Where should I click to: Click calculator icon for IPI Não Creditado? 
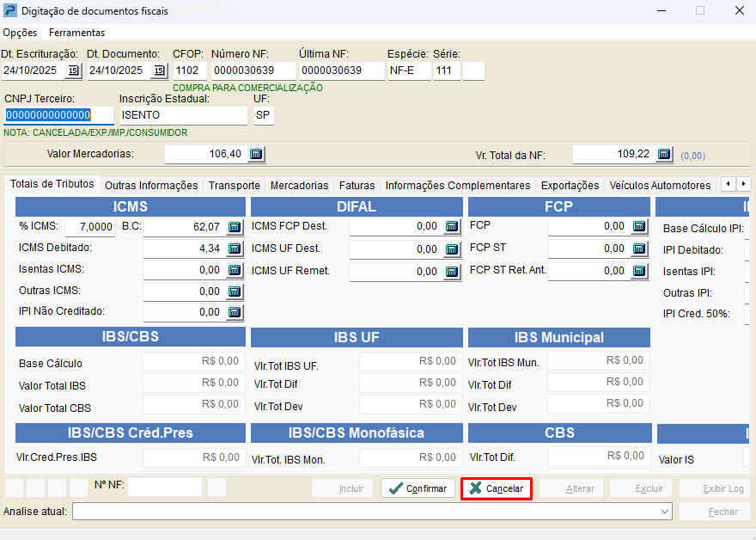point(235,312)
